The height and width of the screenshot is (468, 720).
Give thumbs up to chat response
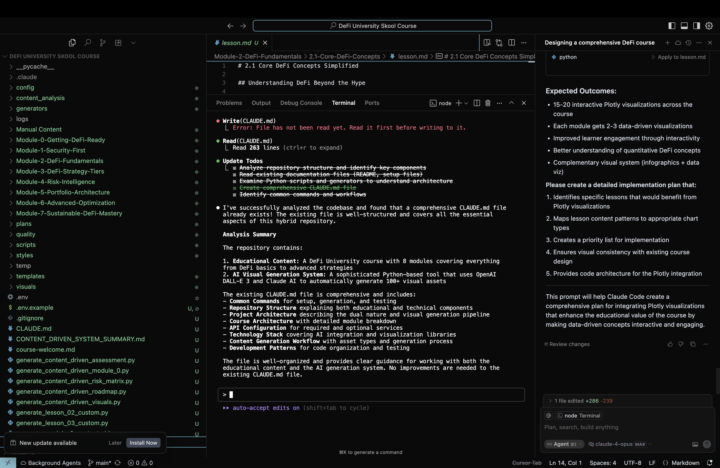(x=670, y=344)
